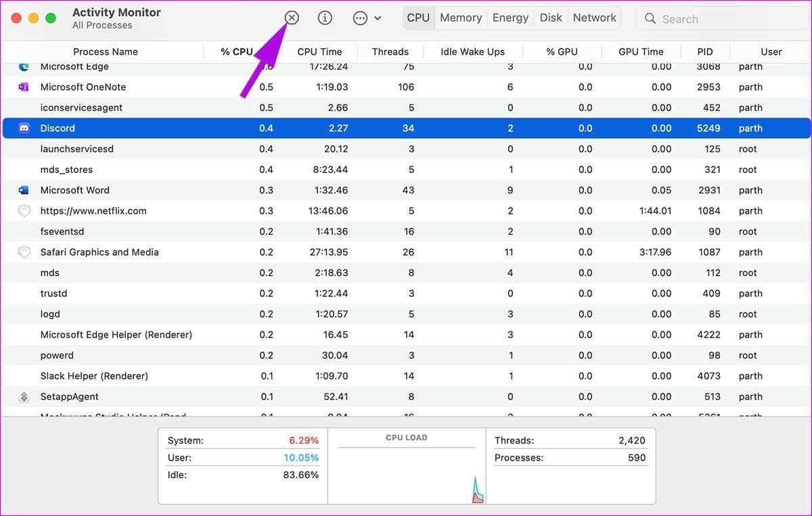Click the Processes count 590
The height and width of the screenshot is (516, 812).
coord(637,458)
